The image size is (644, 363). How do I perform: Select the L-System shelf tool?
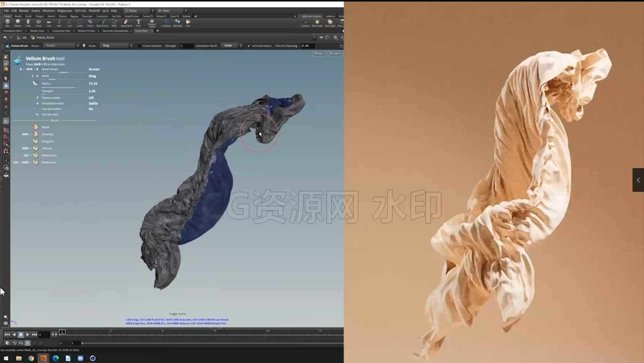coord(166,23)
